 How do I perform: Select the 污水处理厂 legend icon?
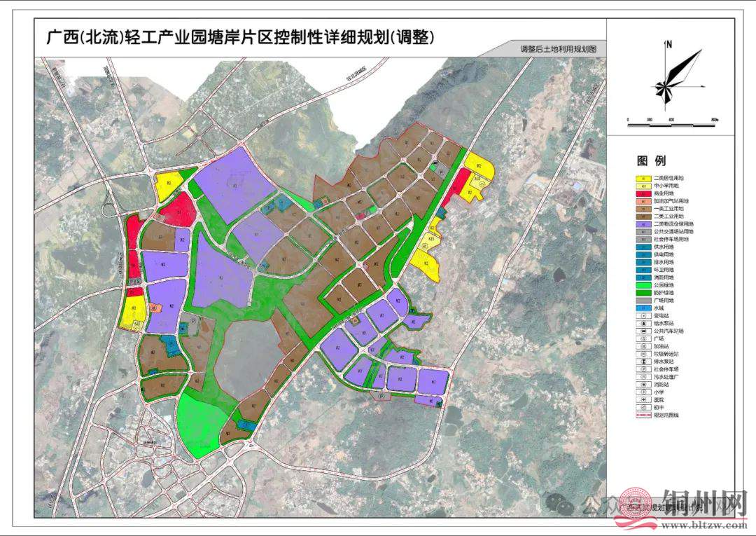click(x=643, y=377)
